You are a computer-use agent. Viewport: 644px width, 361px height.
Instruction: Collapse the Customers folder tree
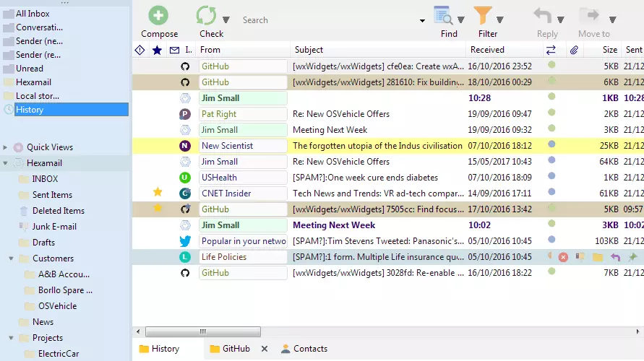click(12, 258)
